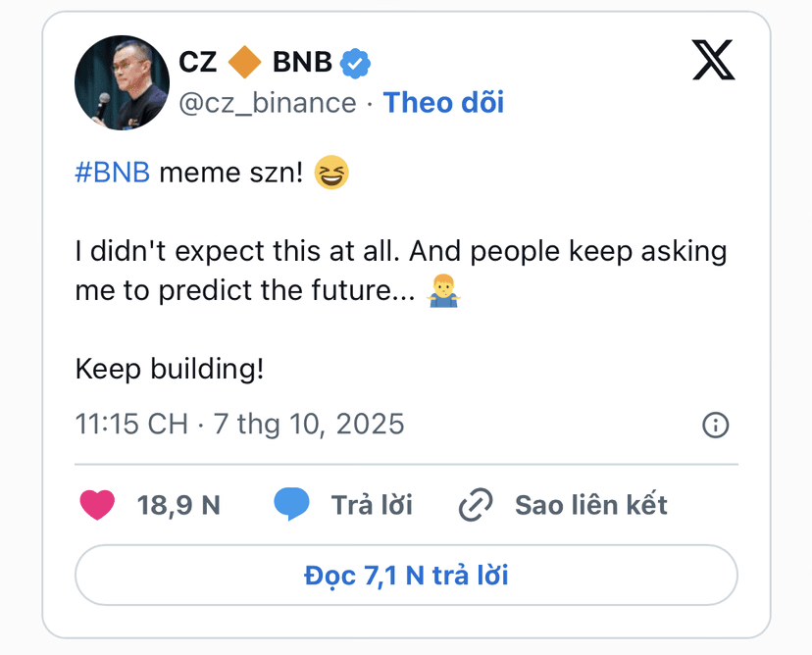Click the chain link copy icon
This screenshot has height=655, width=812.
(476, 504)
